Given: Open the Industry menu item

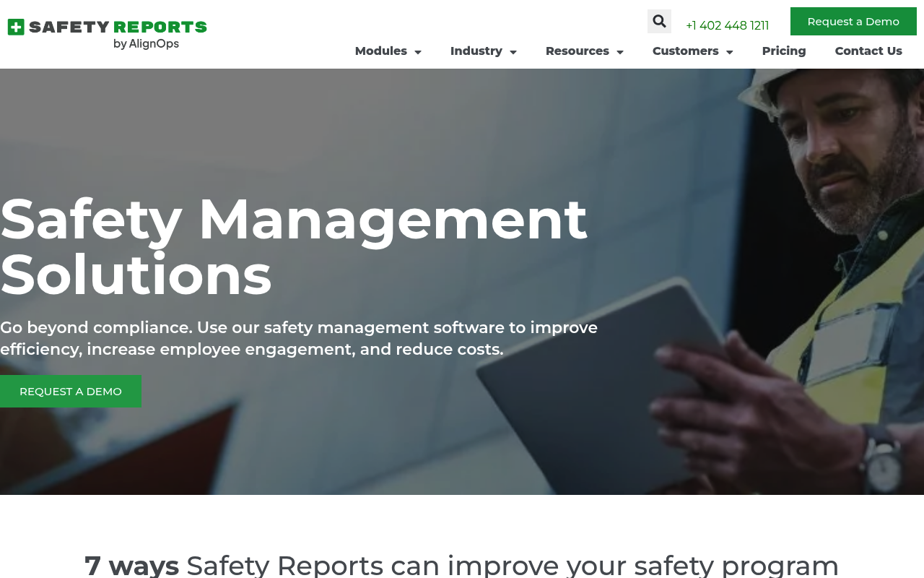Looking at the screenshot, I should [476, 51].
